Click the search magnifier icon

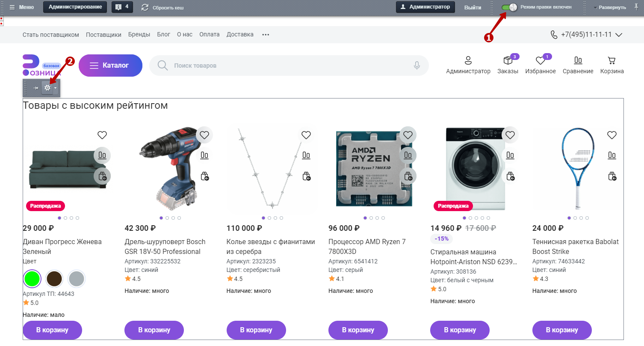(162, 66)
